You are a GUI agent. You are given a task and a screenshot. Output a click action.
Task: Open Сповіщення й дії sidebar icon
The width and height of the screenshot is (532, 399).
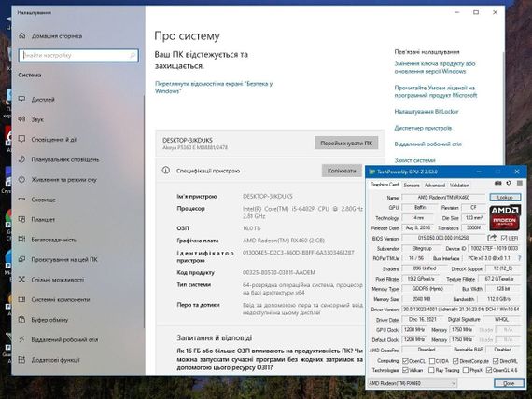(22, 139)
